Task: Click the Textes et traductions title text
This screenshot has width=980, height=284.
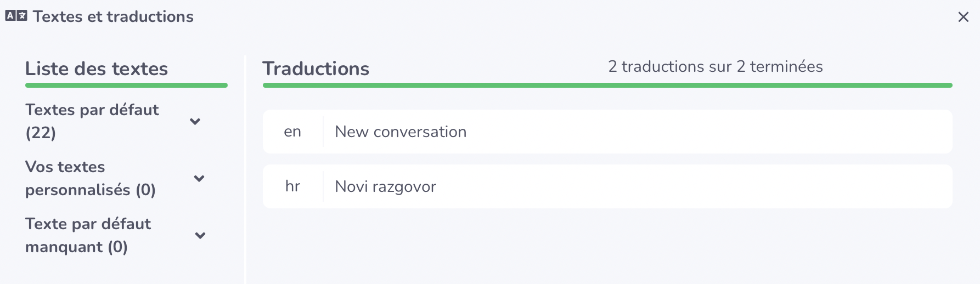Action: (113, 16)
